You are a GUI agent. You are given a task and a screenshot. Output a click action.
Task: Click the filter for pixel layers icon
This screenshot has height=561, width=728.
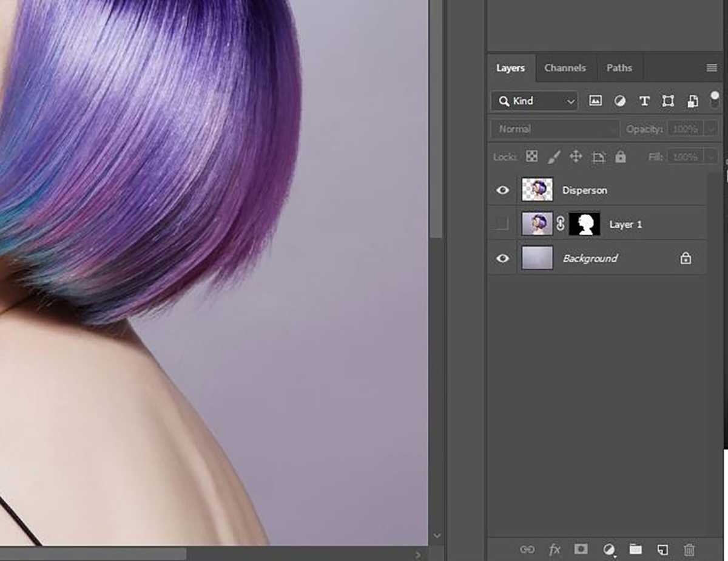click(595, 101)
